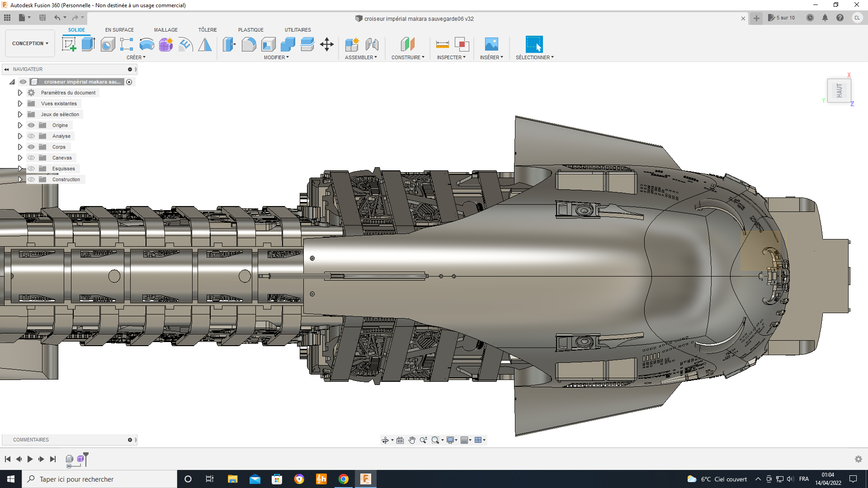868x488 pixels.
Task: Select the Create Sketch tool icon
Action: click(x=69, y=44)
